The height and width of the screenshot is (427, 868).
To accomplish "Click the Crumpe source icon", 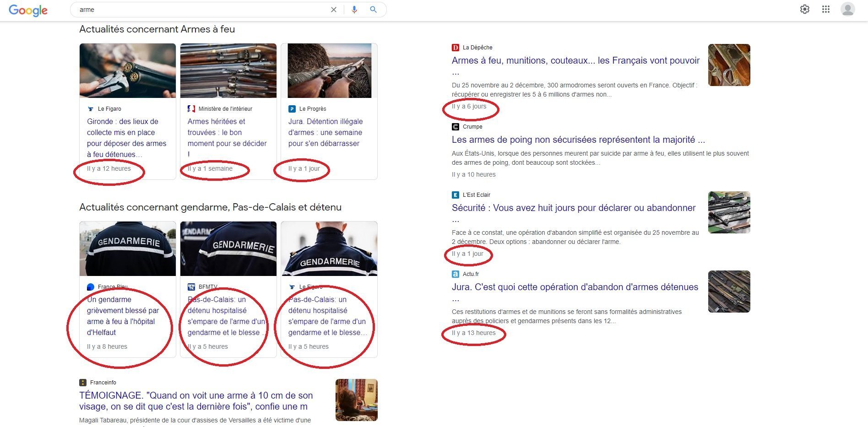I will tap(456, 127).
